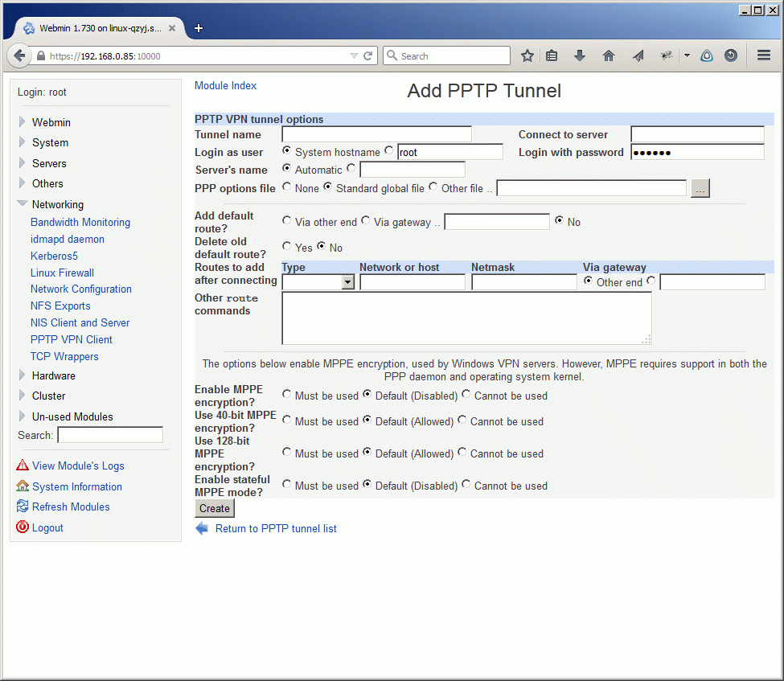Click the Network or host route field
This screenshot has height=681, width=784.
tap(413, 282)
